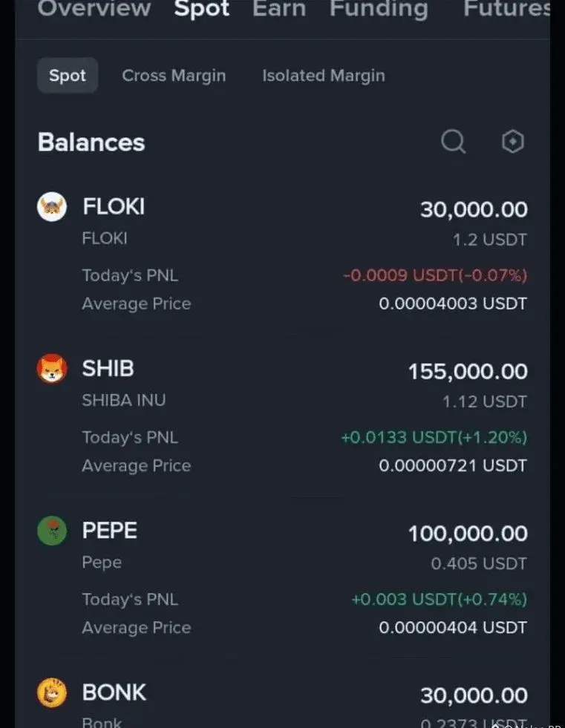Open the SHIB asset name
565x728 pixels.
point(108,369)
